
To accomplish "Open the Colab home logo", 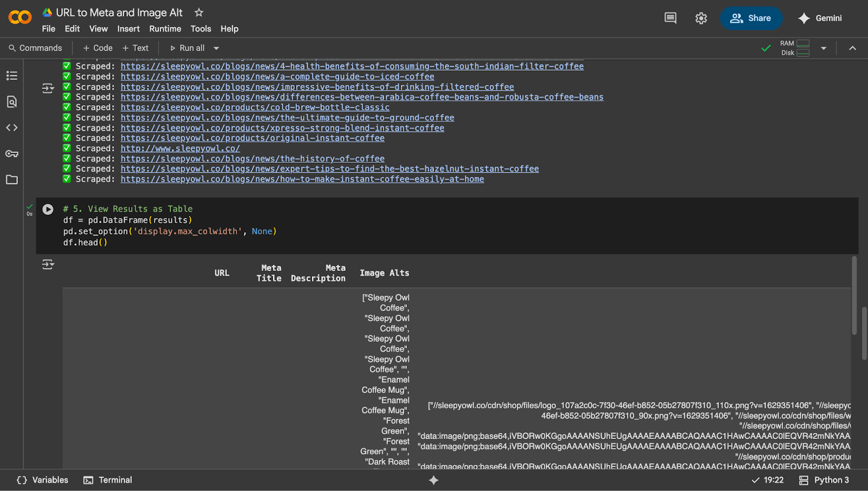I will (x=20, y=17).
